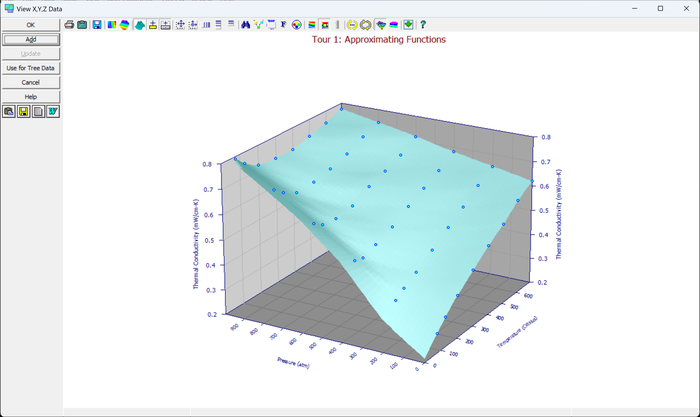Click the data table columns icon
Image resolution: width=700 pixels, height=417 pixels.
(x=38, y=111)
